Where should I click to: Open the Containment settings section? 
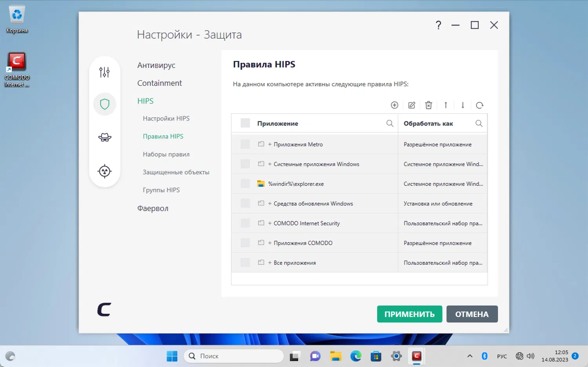coord(160,83)
